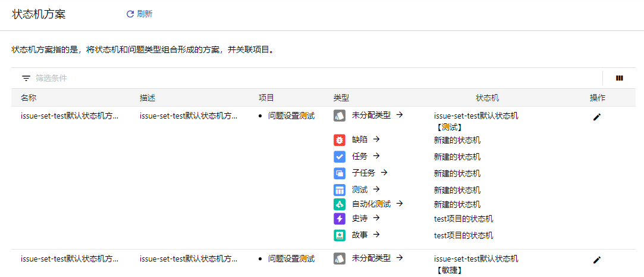644x277 pixels.
Task: Click the 测试 table-style type icon
Action: click(340, 190)
